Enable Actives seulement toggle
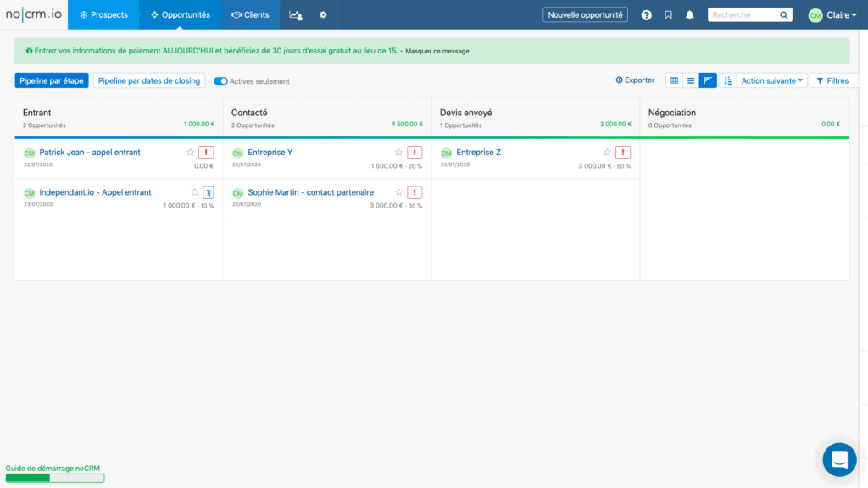Viewport: 868px width, 488px height. point(220,80)
